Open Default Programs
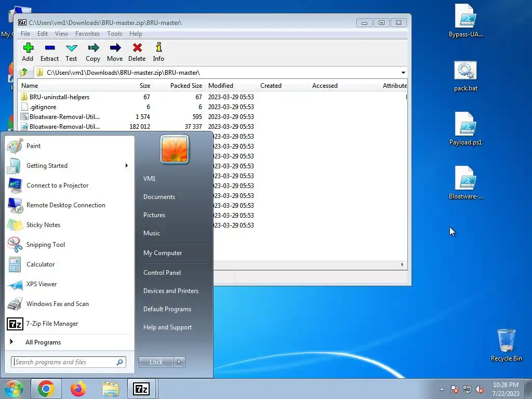532x399 pixels. click(x=167, y=309)
